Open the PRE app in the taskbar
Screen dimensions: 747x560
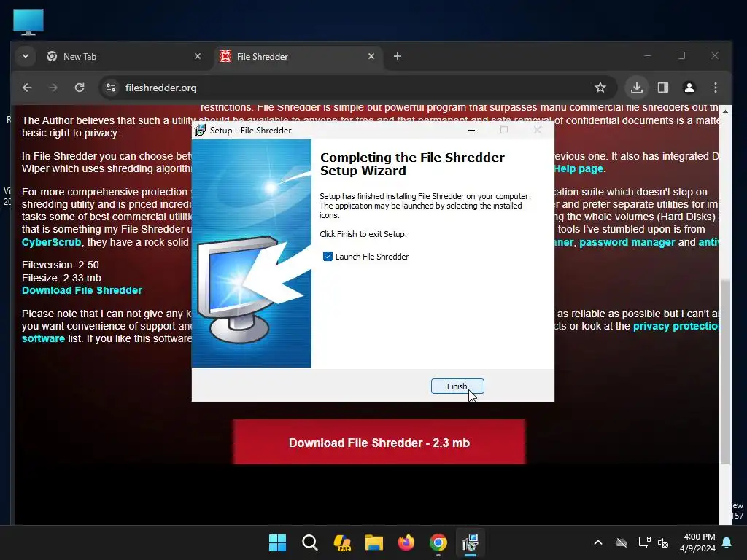[342, 542]
